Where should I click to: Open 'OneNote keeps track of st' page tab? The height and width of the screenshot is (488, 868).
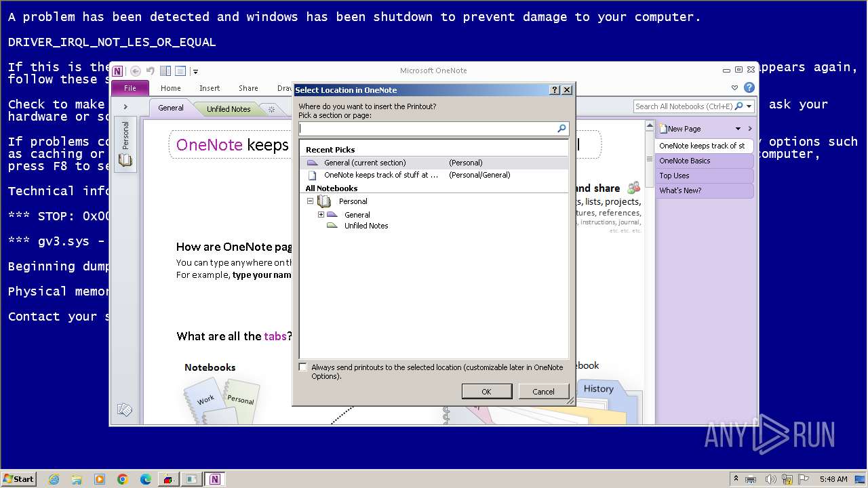click(x=704, y=146)
